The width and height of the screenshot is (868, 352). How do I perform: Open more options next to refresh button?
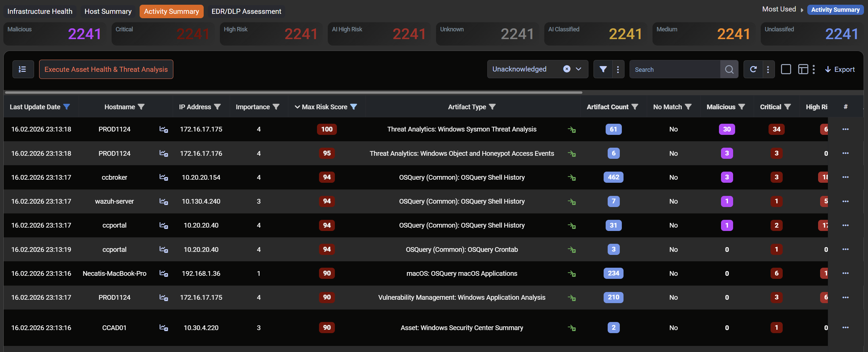[x=768, y=69]
